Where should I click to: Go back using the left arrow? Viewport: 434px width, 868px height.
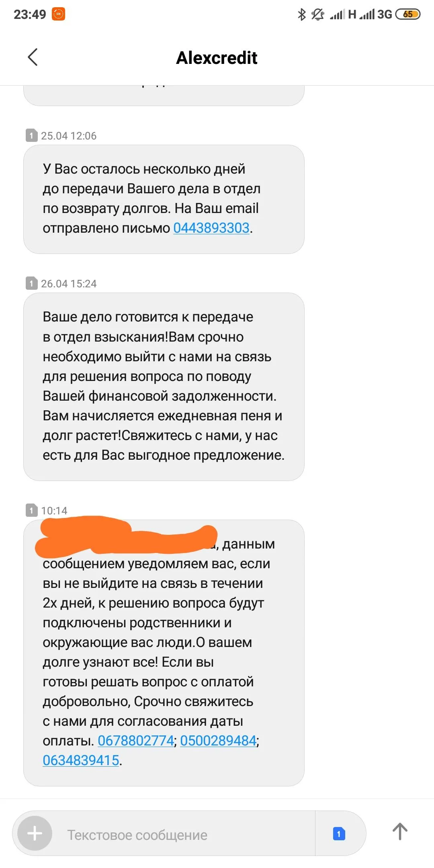pos(33,57)
